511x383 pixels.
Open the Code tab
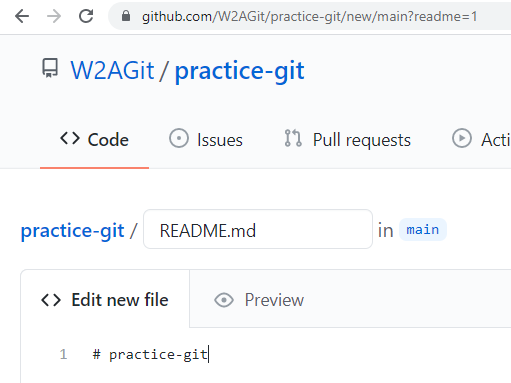(94, 139)
